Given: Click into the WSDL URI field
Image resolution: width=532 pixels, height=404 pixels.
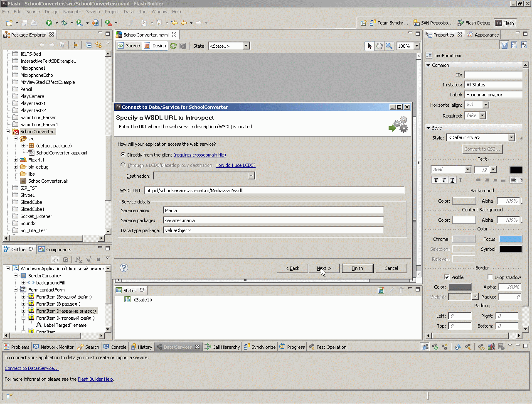Looking at the screenshot, I should (274, 191).
